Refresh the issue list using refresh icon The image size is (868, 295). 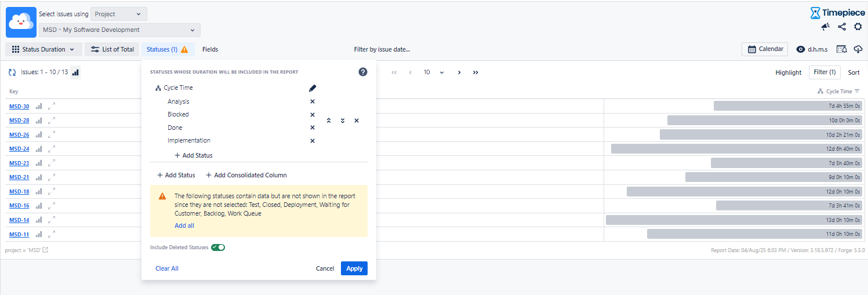(x=12, y=72)
